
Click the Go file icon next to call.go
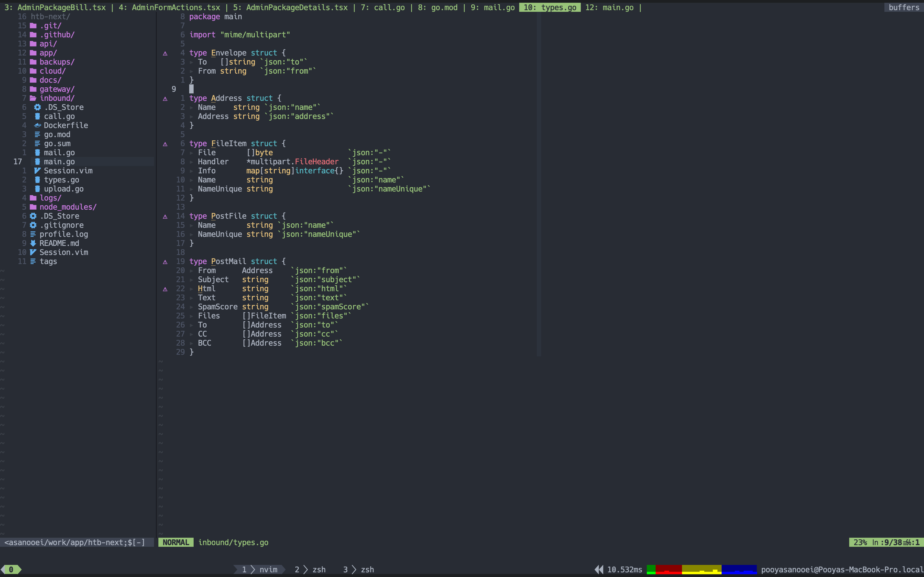tap(37, 116)
